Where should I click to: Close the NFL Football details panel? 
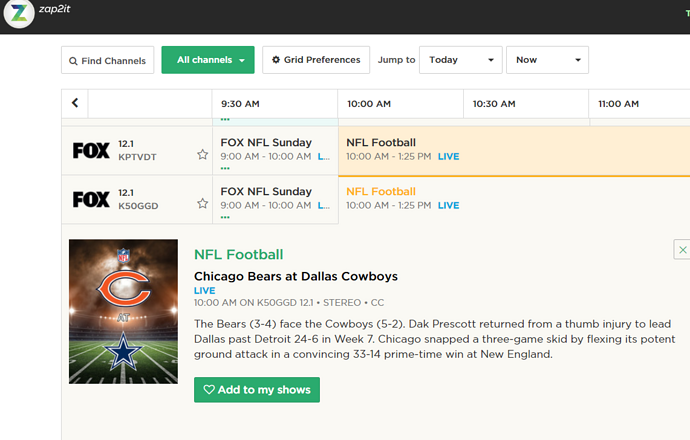[682, 249]
